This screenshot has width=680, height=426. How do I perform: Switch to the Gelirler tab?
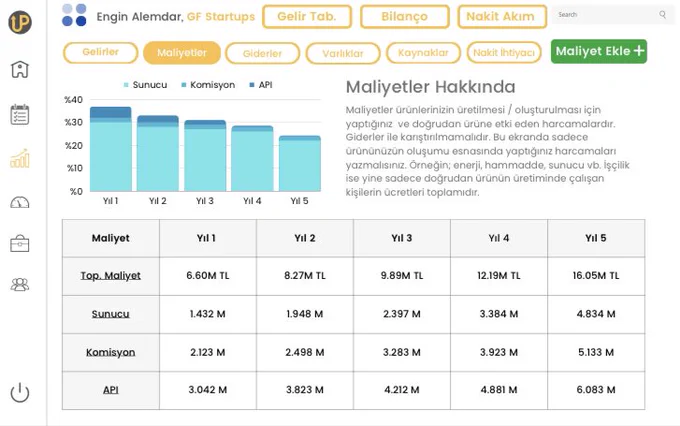coord(100,52)
